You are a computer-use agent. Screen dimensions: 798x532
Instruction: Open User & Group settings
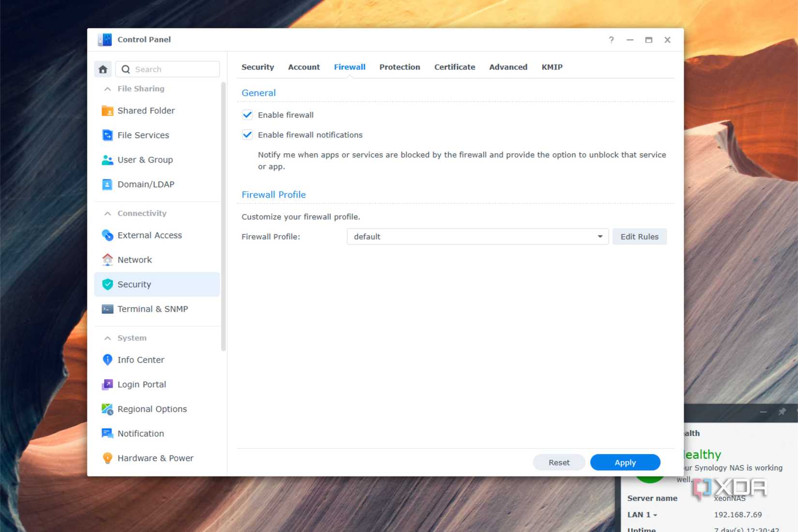tap(157, 160)
